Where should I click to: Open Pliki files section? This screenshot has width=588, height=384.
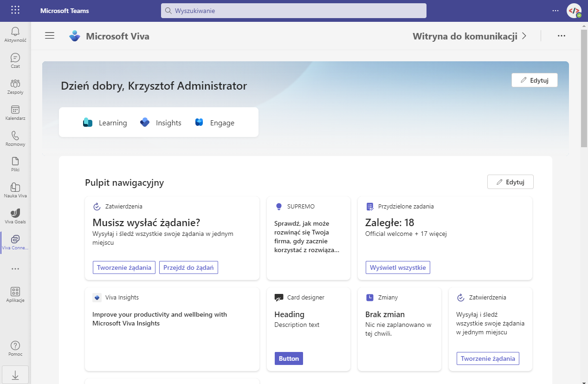pos(15,164)
